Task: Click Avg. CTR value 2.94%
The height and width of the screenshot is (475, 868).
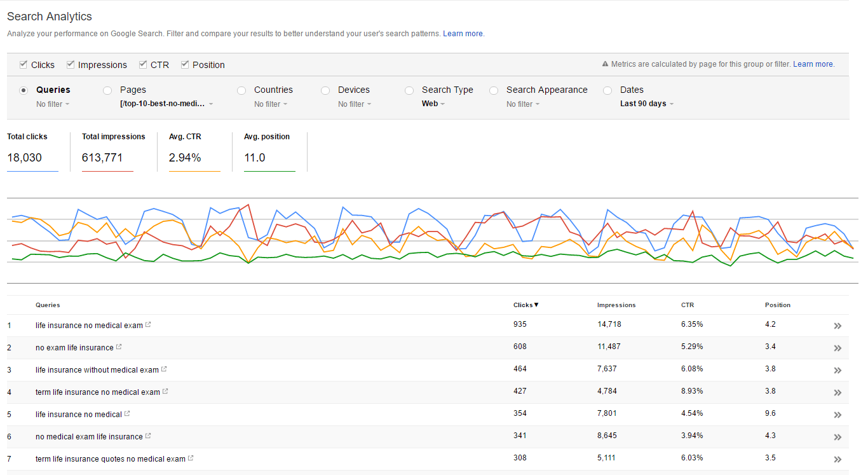Action: point(185,158)
